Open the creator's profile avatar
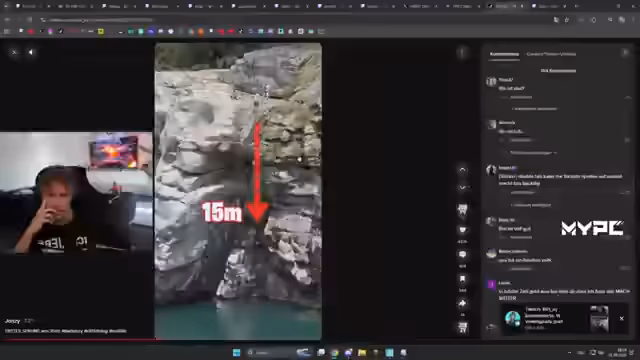The image size is (640, 360). [x=462, y=209]
